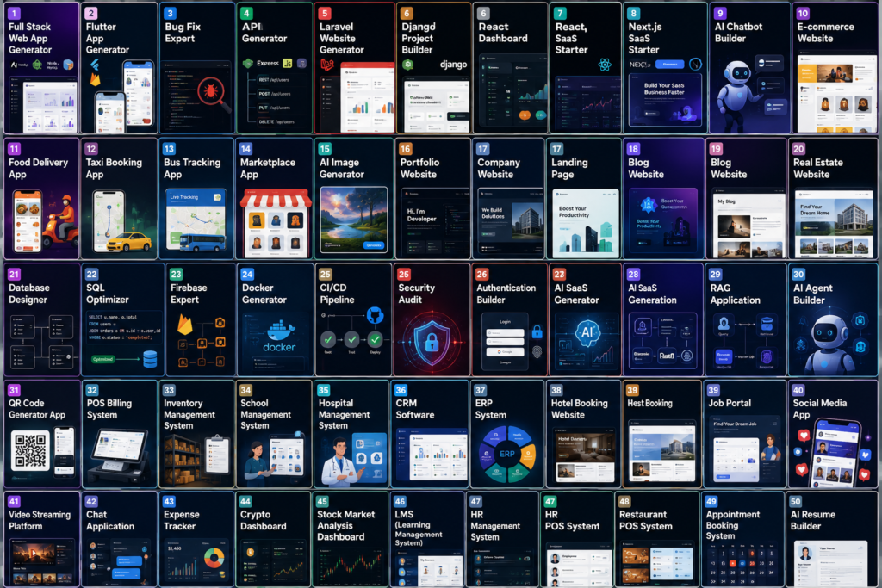Select the Job Portal card
The height and width of the screenshot is (588, 882).
(x=744, y=433)
